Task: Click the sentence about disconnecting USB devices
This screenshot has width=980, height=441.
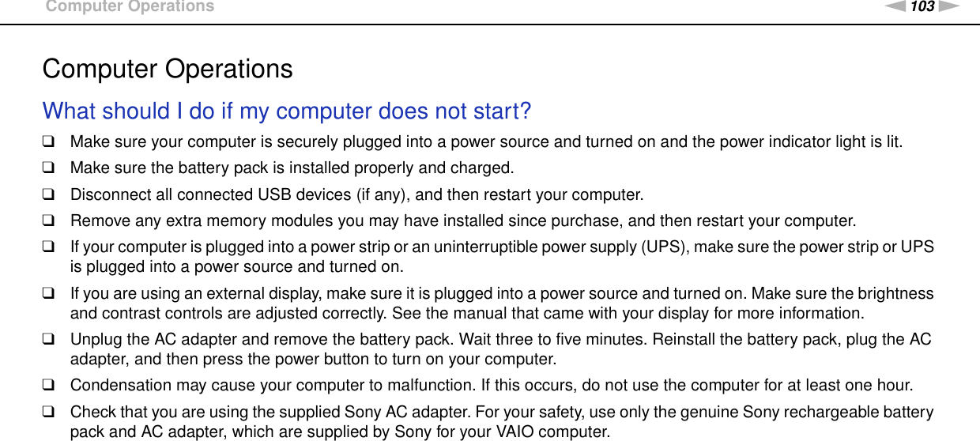Action: coord(356,194)
